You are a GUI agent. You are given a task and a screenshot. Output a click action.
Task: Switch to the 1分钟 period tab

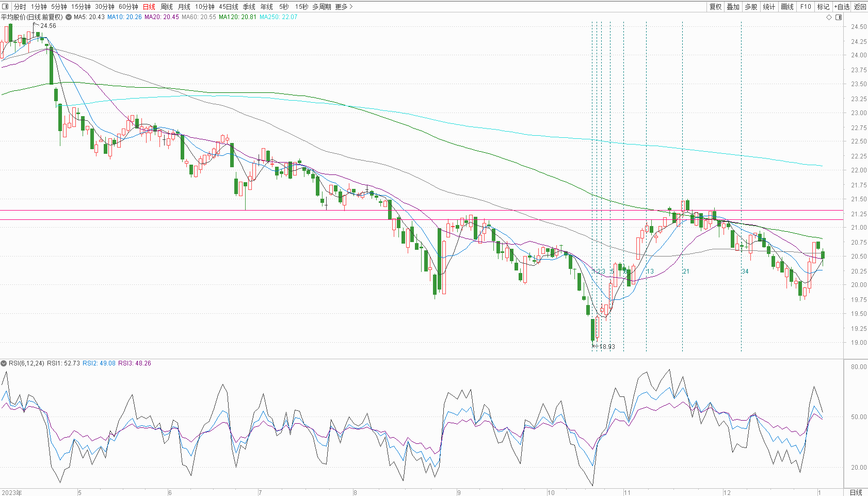pyautogui.click(x=39, y=7)
